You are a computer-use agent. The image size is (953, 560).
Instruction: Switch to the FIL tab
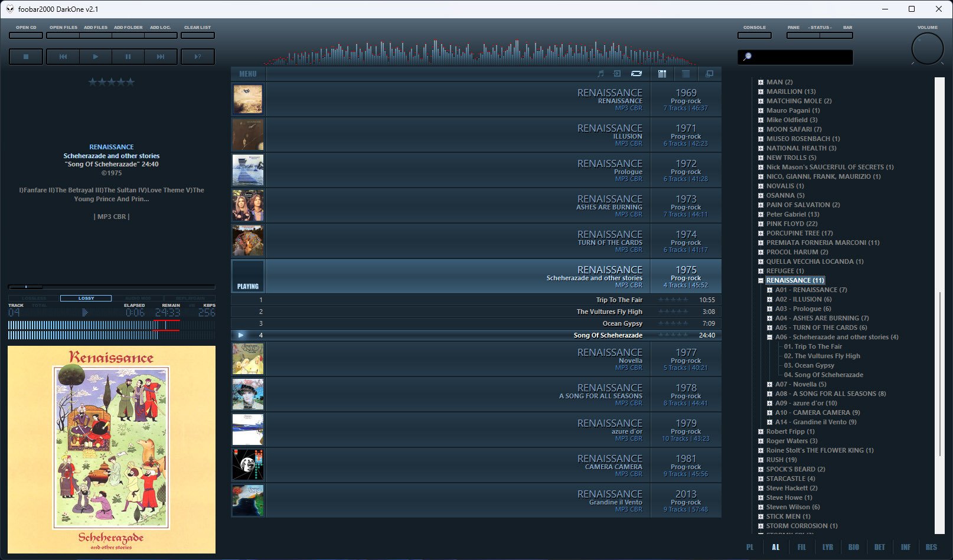(802, 547)
